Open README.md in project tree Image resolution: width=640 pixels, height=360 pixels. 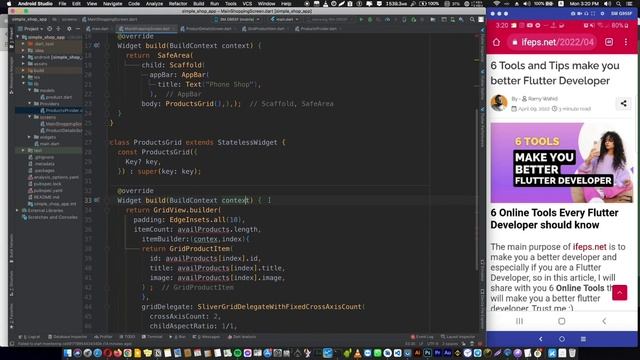tap(44, 197)
